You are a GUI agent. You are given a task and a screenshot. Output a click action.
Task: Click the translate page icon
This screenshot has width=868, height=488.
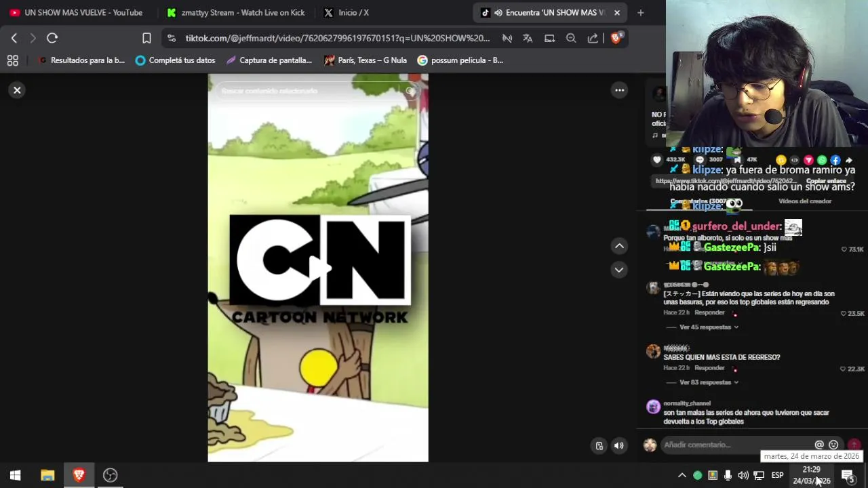528,38
